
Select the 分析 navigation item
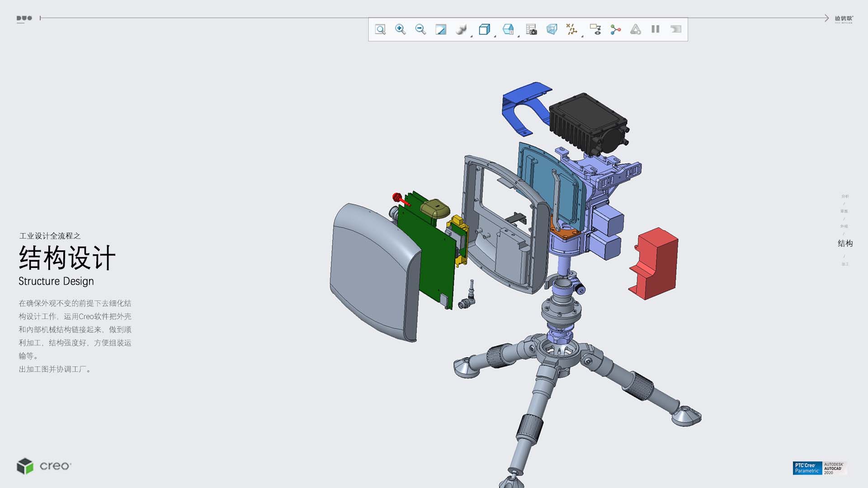(x=845, y=196)
